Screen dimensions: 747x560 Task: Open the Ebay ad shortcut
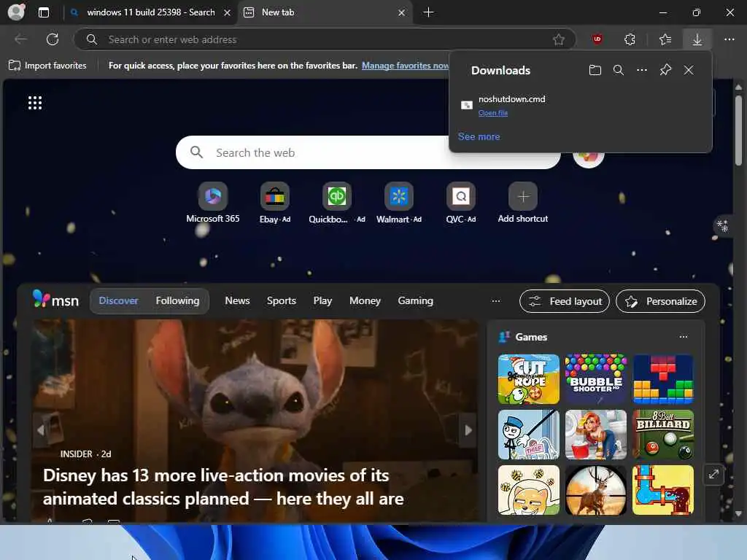click(275, 203)
